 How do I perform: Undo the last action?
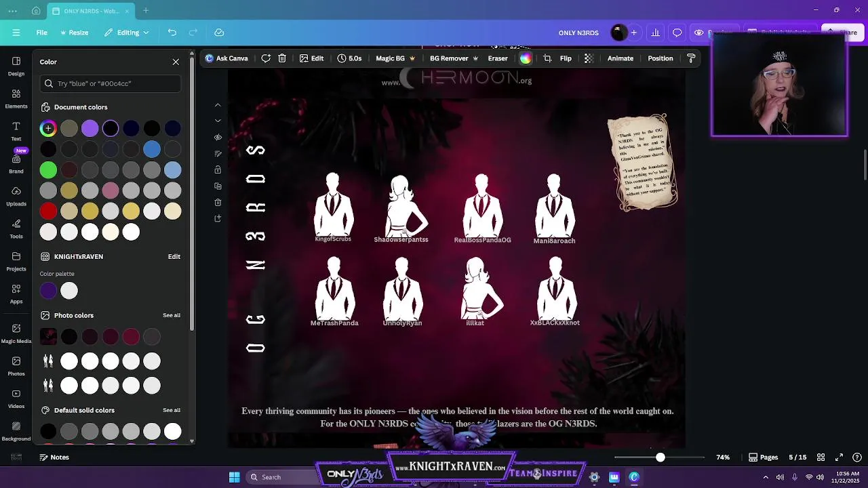[172, 33]
